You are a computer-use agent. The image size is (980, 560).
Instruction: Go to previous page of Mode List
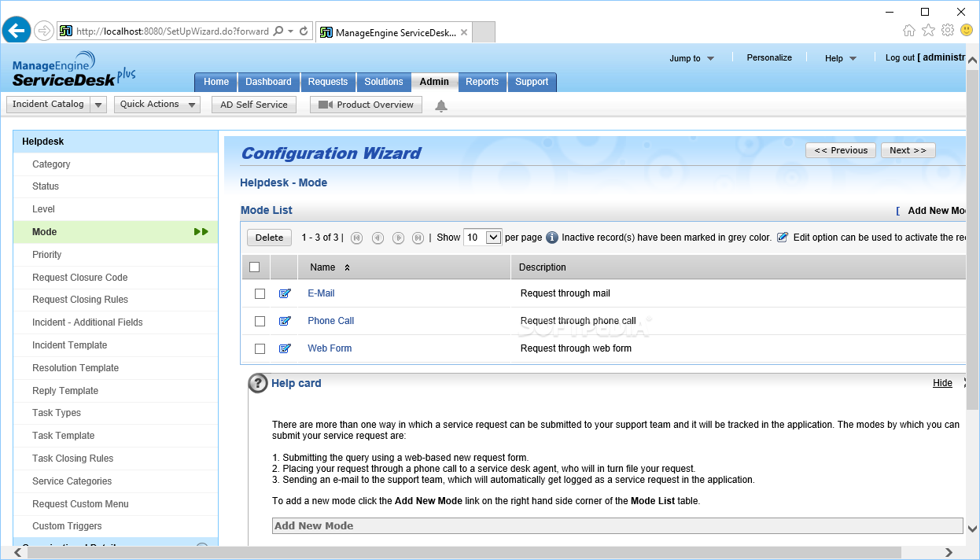pos(378,238)
